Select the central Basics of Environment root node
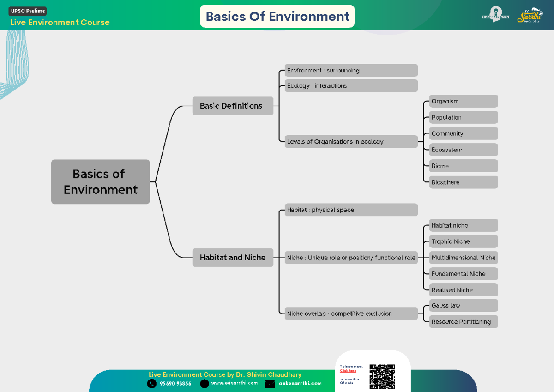This screenshot has height=392, width=554. click(x=100, y=181)
